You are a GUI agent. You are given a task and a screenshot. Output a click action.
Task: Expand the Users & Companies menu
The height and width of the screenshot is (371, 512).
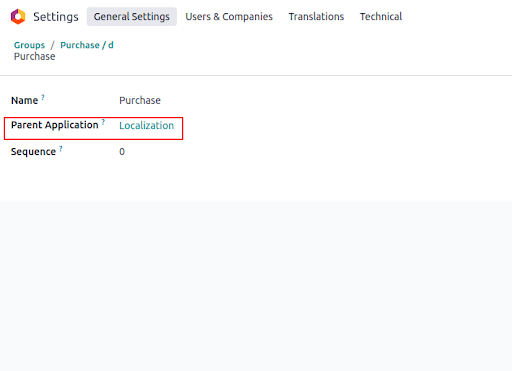click(229, 17)
